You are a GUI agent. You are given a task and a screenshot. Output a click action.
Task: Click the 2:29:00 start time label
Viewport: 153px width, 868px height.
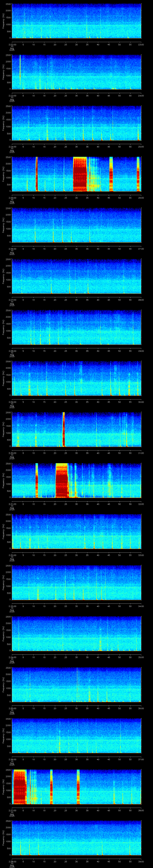[x=12, y=402]
